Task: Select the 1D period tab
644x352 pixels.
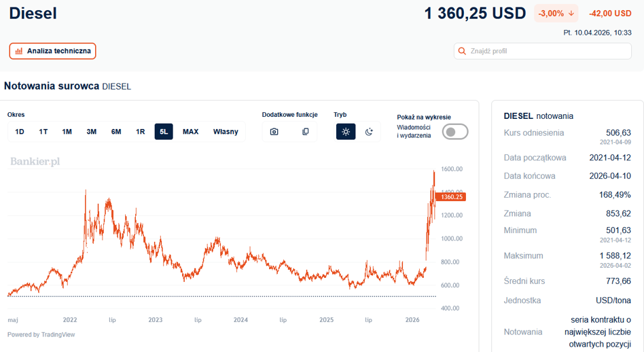Action: point(19,131)
